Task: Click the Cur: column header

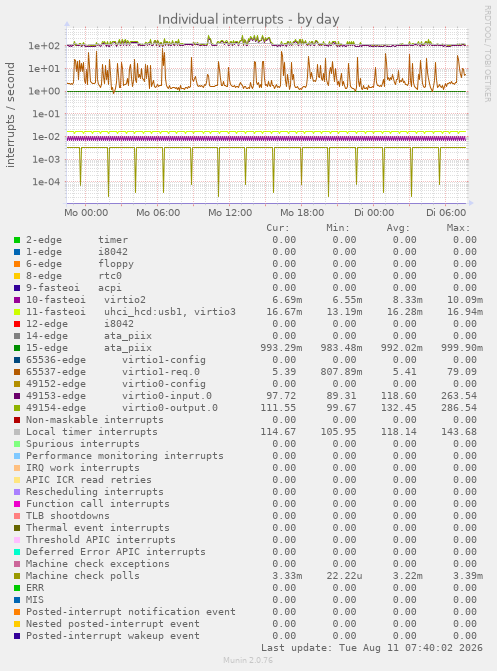Action: tap(278, 228)
